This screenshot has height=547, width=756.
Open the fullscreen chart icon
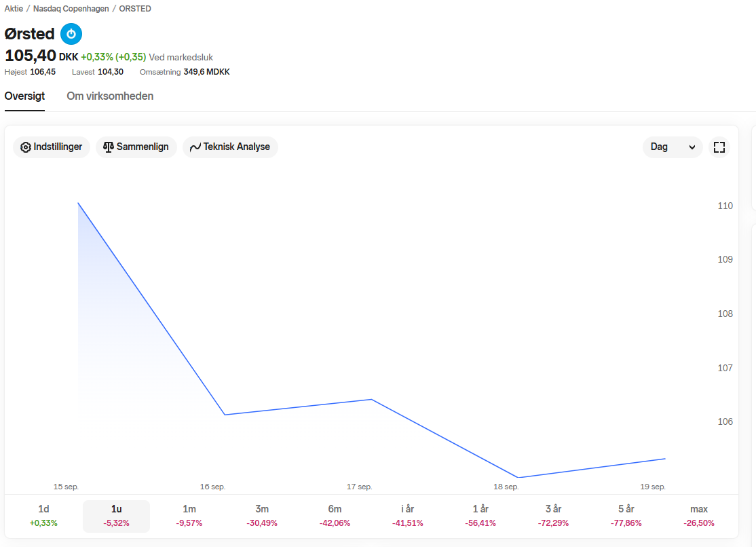(x=719, y=147)
